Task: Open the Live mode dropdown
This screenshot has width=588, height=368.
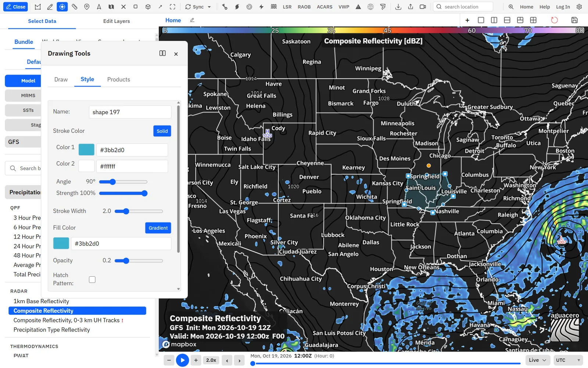Action: pos(538,360)
